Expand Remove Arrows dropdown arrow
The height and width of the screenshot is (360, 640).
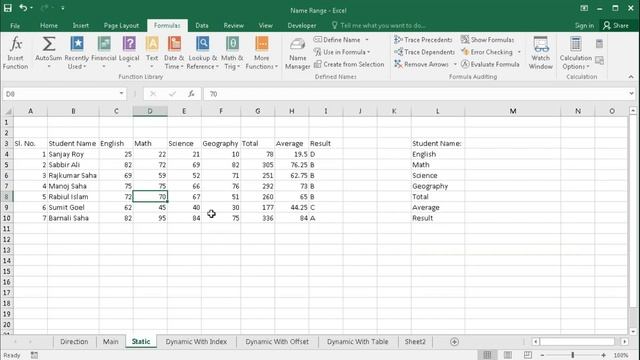pyautogui.click(x=455, y=64)
